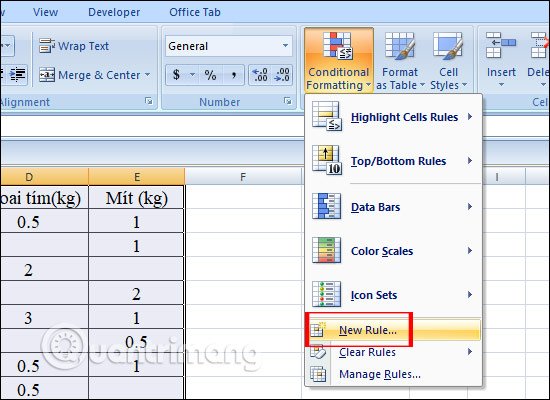This screenshot has height=400, width=550.
Task: Click Decrease Decimal icon
Action: [x=282, y=75]
